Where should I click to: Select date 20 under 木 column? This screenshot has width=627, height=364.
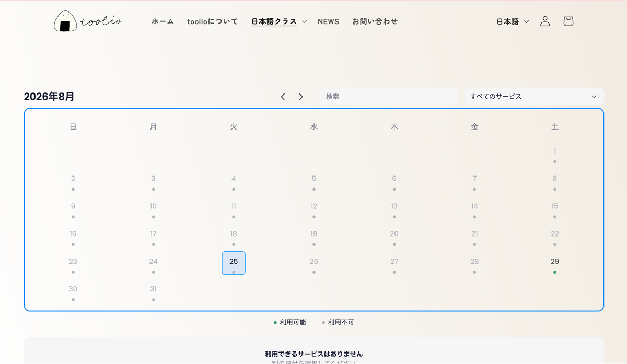pos(394,236)
